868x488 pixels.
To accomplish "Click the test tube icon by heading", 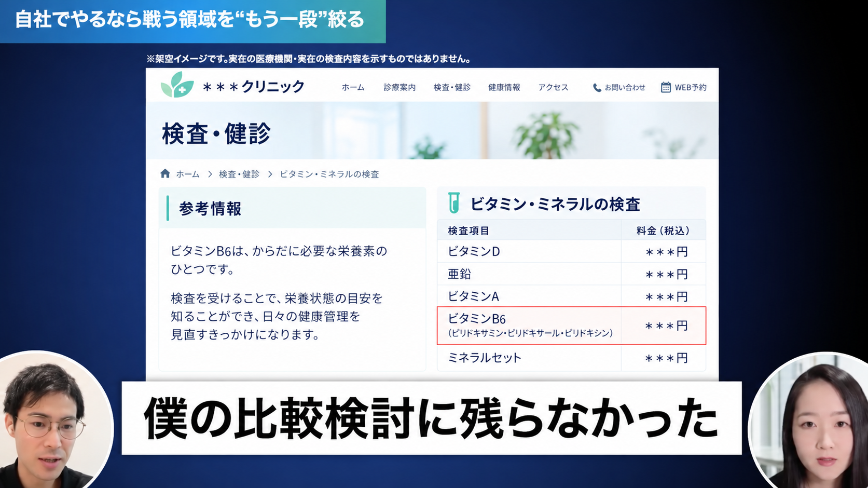I will click(x=454, y=203).
